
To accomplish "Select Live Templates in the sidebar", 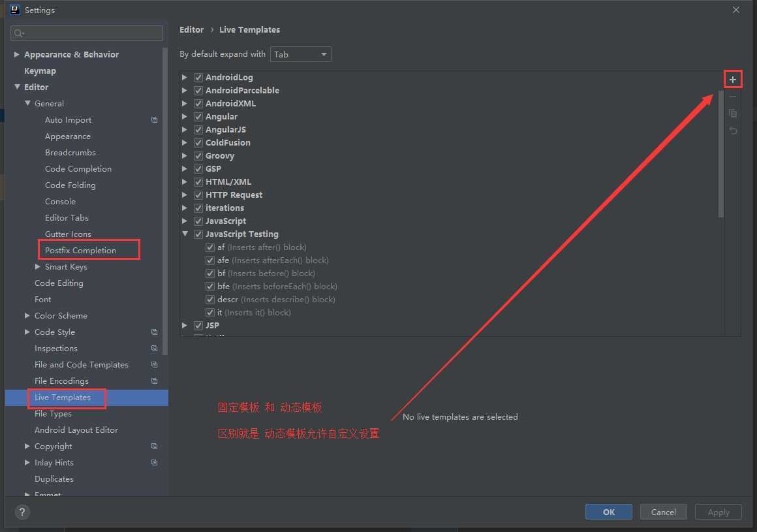I will tap(63, 398).
